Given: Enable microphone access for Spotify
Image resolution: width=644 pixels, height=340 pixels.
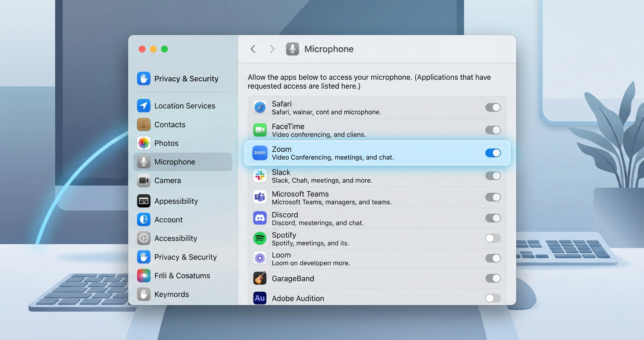Looking at the screenshot, I should pyautogui.click(x=493, y=238).
